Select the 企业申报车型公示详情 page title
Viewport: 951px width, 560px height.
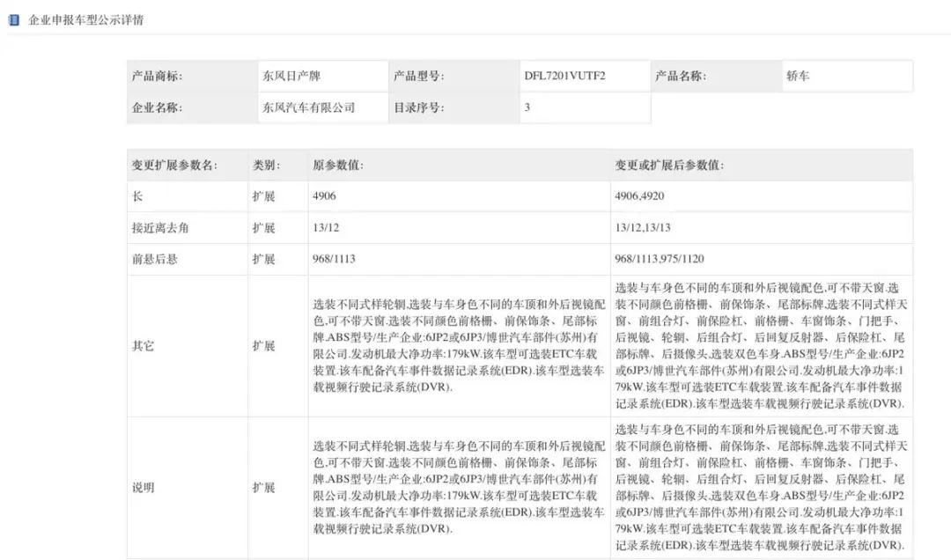pyautogui.click(x=86, y=20)
